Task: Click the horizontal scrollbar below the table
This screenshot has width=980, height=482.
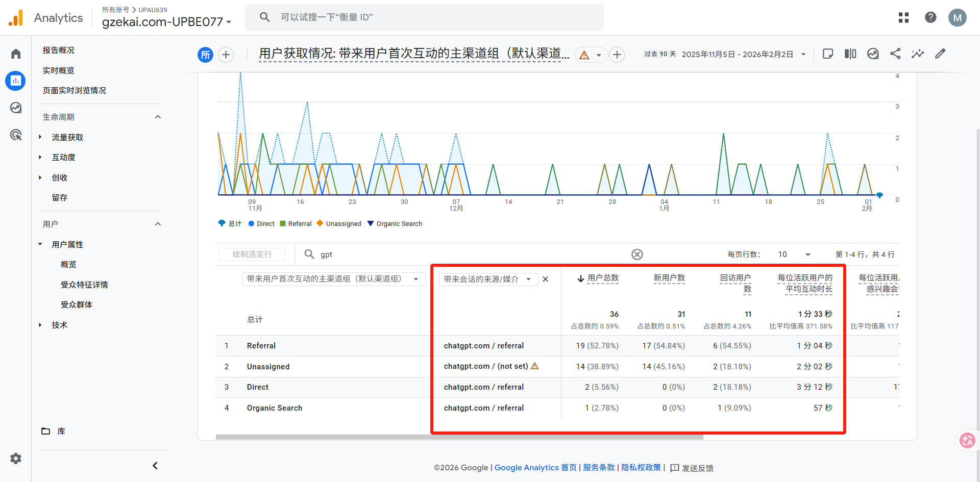Action: point(459,437)
